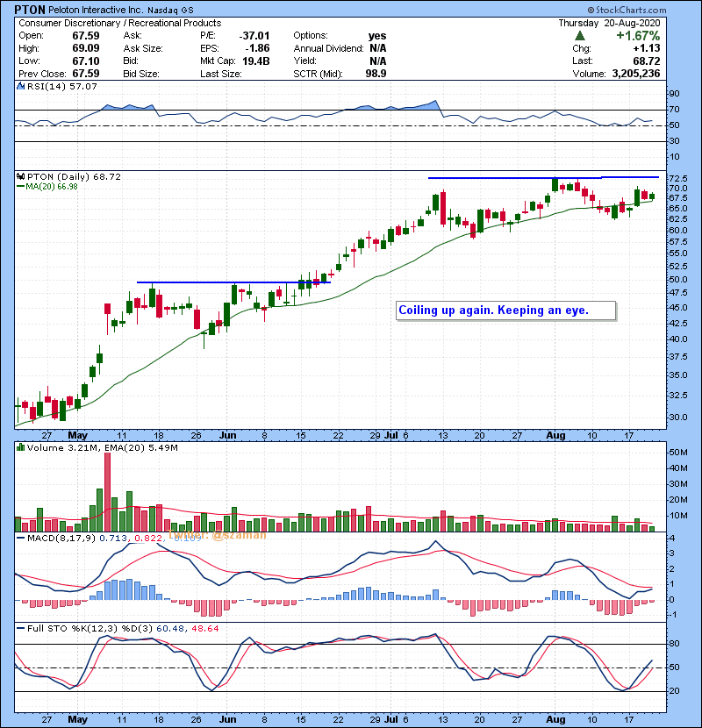Click the 72.5 price axis label
Image resolution: width=702 pixels, height=728 pixels.
pyautogui.click(x=677, y=179)
